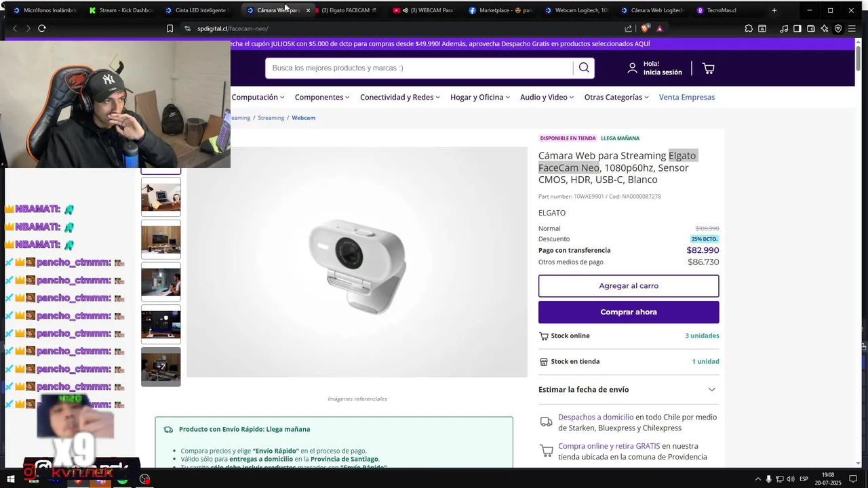This screenshot has width=868, height=488.
Task: Select the desk with laptop product thumbnail
Action: click(x=161, y=197)
